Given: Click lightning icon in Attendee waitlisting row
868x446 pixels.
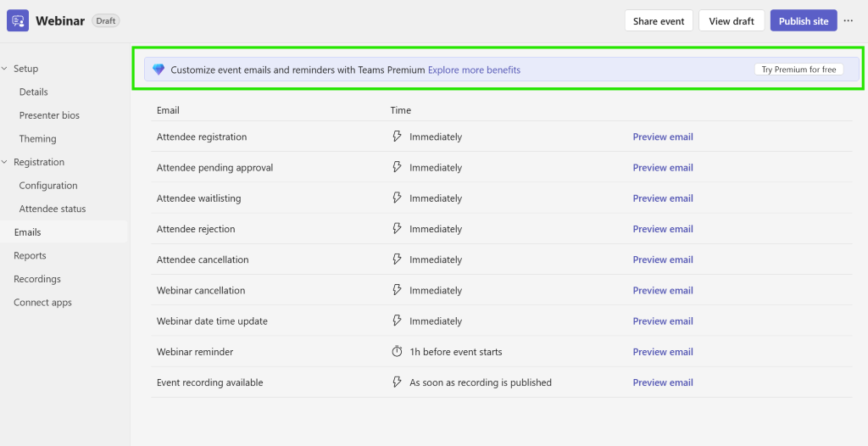Looking at the screenshot, I should click(397, 198).
